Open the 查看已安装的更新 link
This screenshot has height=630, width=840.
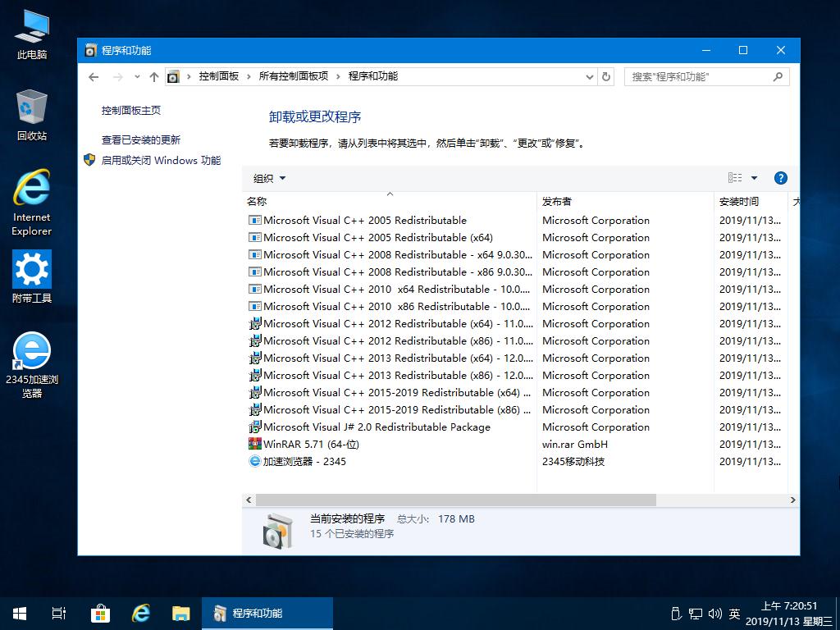click(141, 139)
